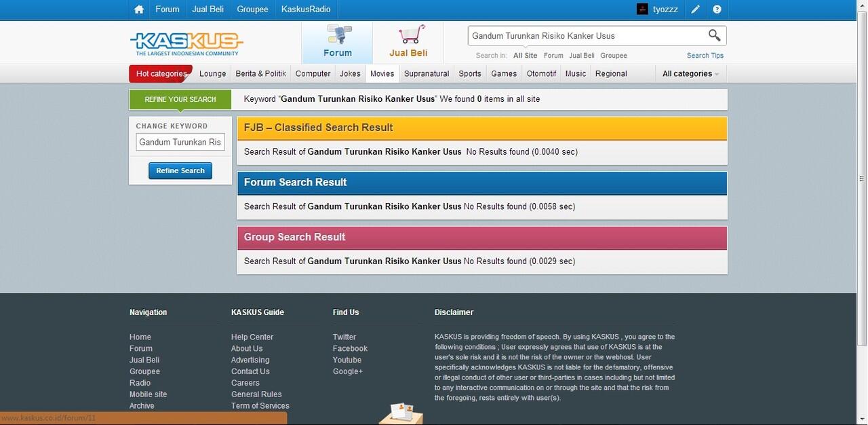Click the magnifier search icon
Screen dimensions: 868x425
(714, 35)
